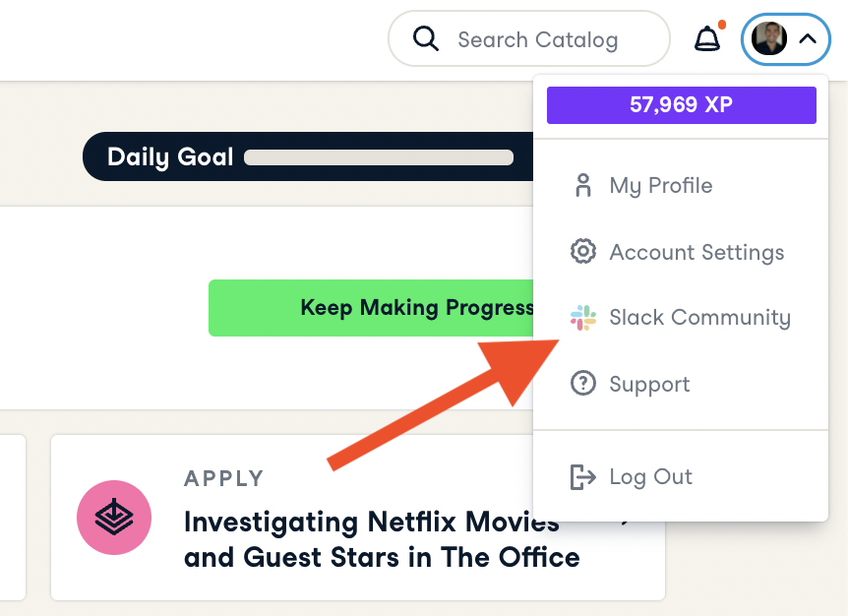Select My Profile from the menu
The image size is (848, 616).
(x=660, y=186)
